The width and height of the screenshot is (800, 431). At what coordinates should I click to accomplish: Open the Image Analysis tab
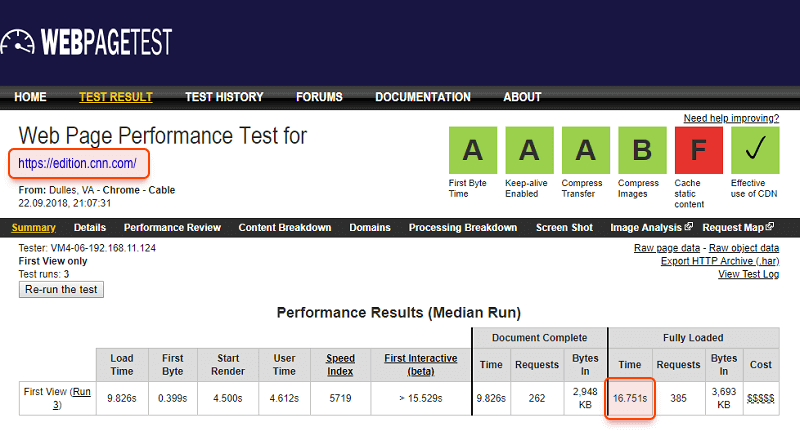646,227
